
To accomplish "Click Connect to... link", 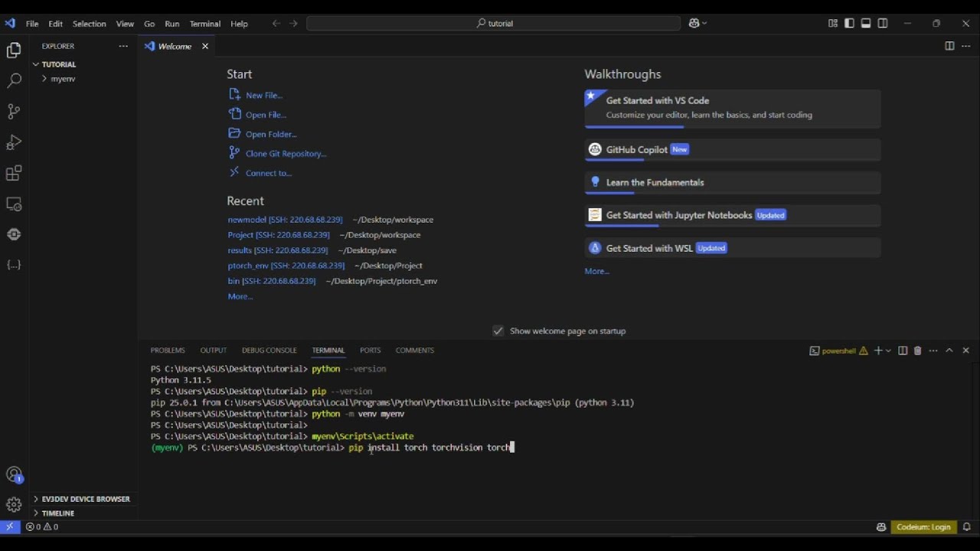I will click(x=268, y=173).
